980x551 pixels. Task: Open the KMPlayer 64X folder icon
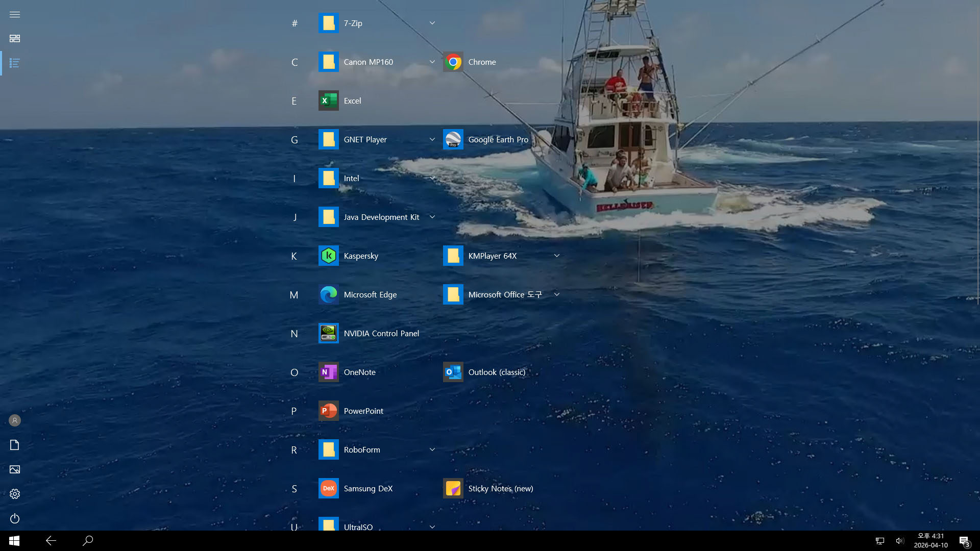[453, 256]
